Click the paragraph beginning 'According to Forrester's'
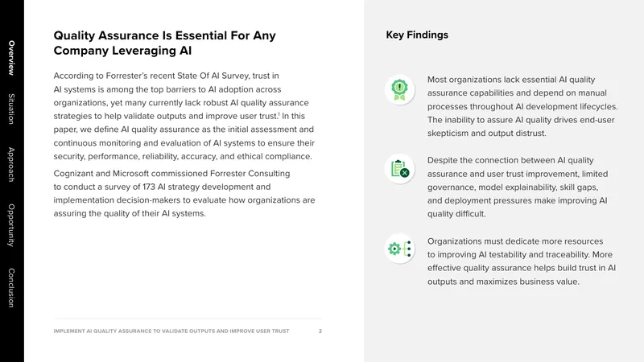This screenshot has height=362, width=644. click(184, 116)
